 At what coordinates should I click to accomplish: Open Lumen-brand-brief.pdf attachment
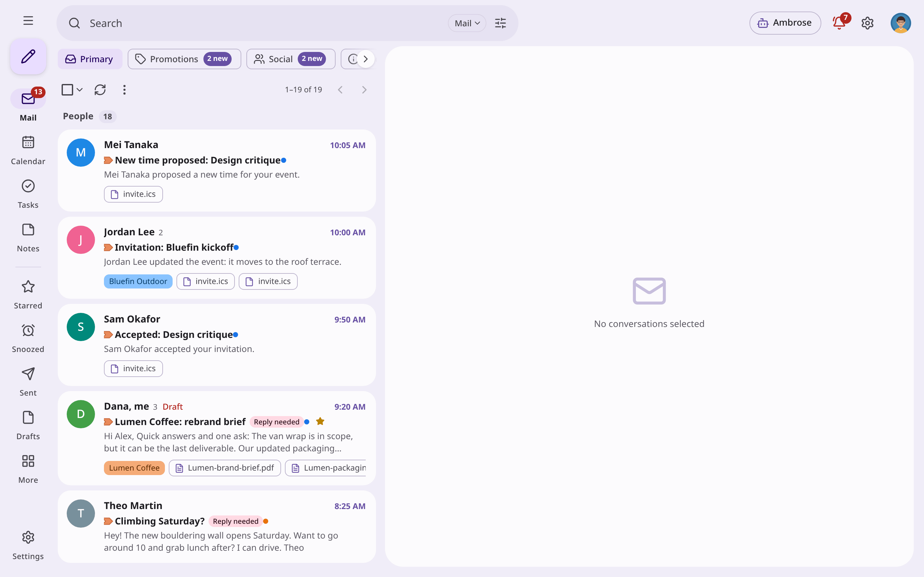(x=225, y=468)
